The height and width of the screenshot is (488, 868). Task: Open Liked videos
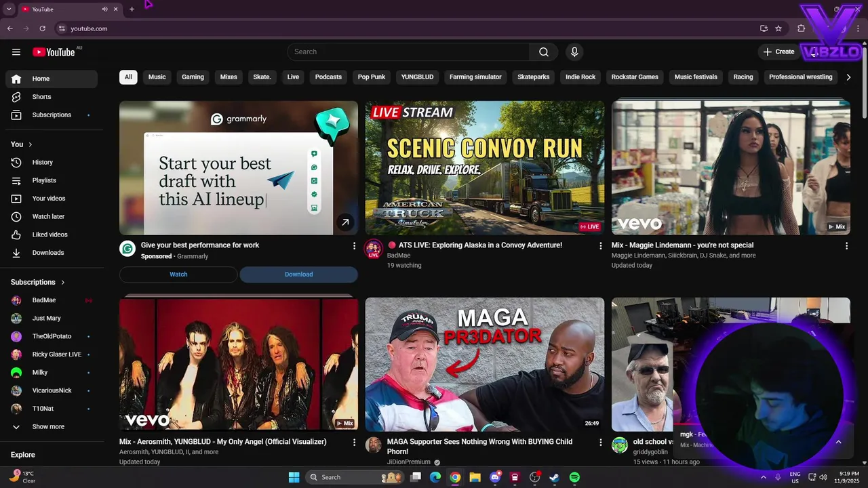tap(52, 235)
